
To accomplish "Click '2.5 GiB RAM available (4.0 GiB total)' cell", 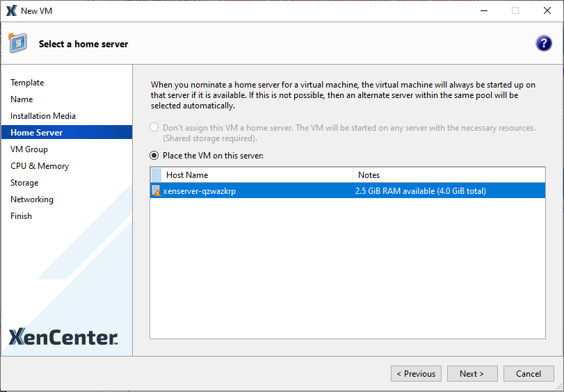I will coord(421,191).
